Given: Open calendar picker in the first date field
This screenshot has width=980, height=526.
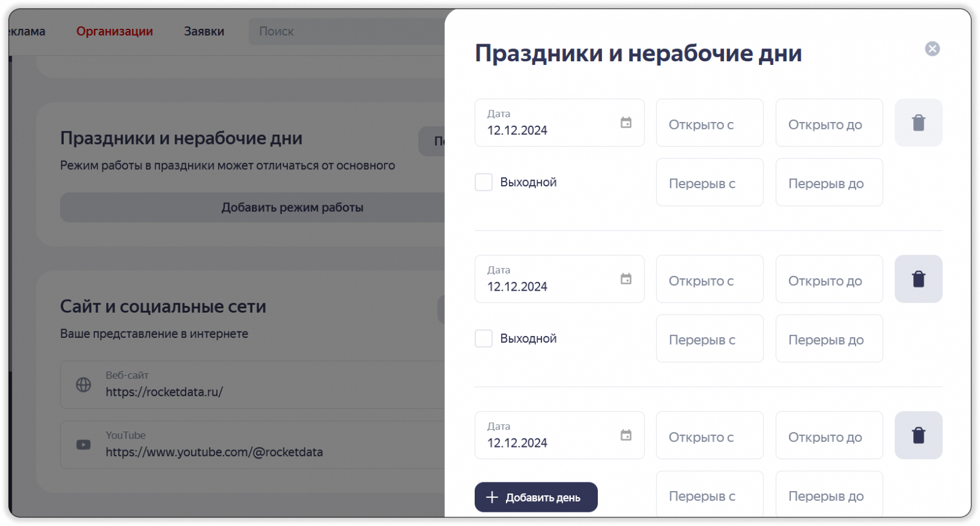Looking at the screenshot, I should click(x=626, y=123).
